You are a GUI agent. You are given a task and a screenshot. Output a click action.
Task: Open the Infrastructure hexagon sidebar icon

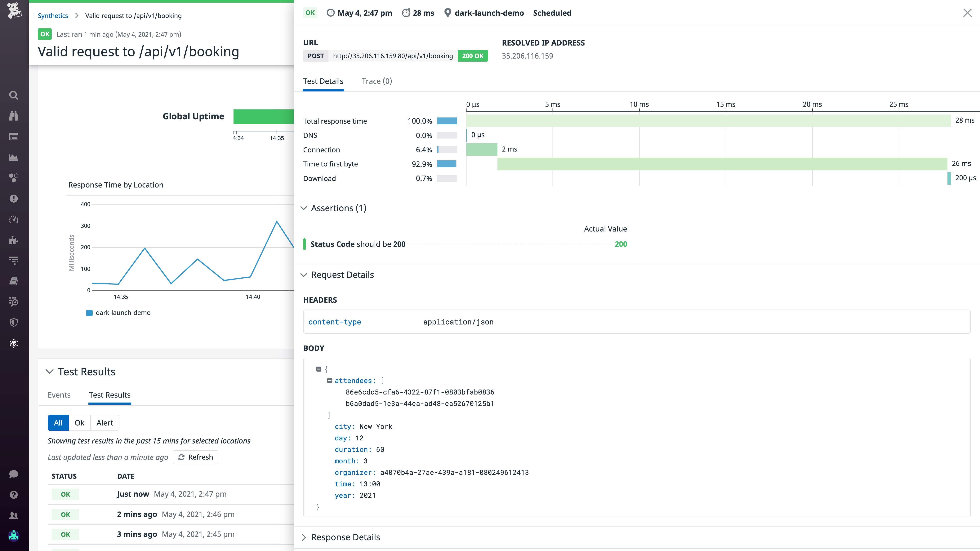tap(14, 178)
